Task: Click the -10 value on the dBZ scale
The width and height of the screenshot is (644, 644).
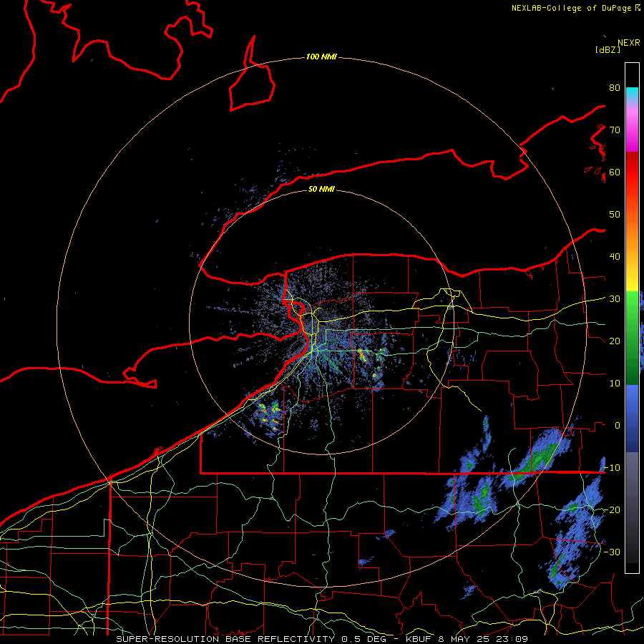Action: tap(612, 468)
